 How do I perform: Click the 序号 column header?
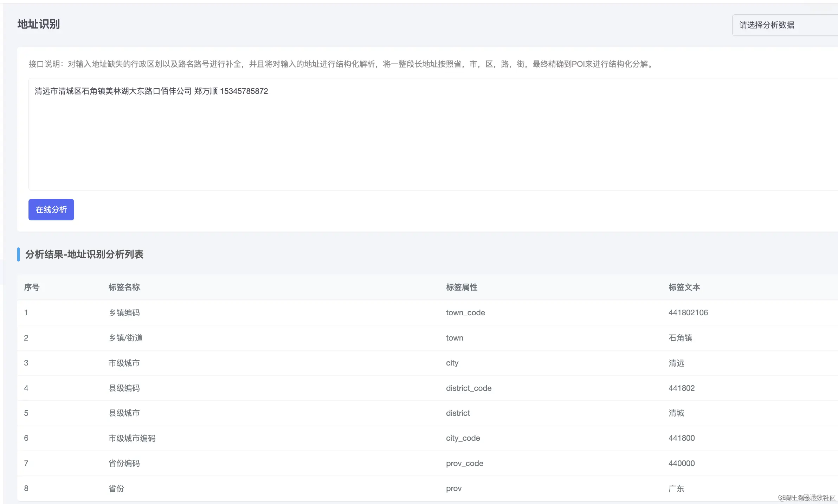pos(32,287)
